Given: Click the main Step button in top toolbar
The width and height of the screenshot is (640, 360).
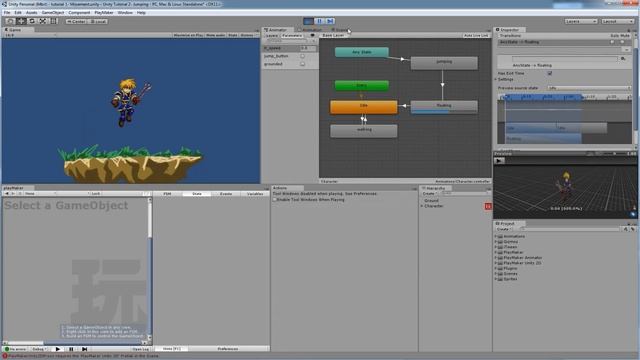Looking at the screenshot, I should [330, 21].
